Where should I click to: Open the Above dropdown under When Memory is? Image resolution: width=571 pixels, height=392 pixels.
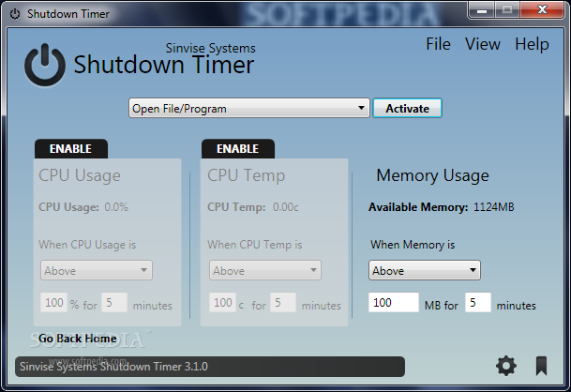click(425, 270)
